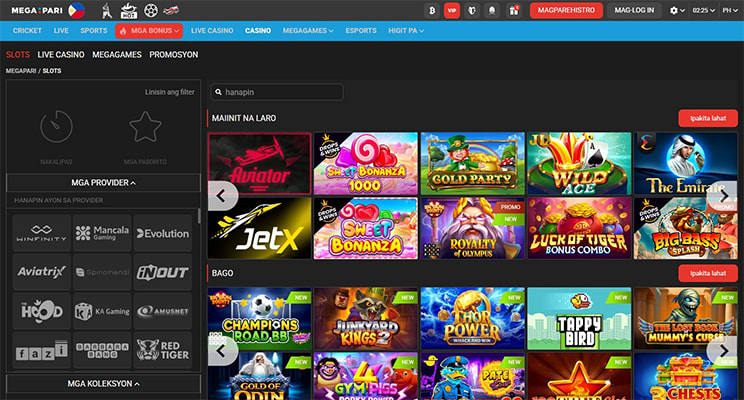Expand the HIGIT PA dropdown
Screen dimensions: 744x400
406,31
